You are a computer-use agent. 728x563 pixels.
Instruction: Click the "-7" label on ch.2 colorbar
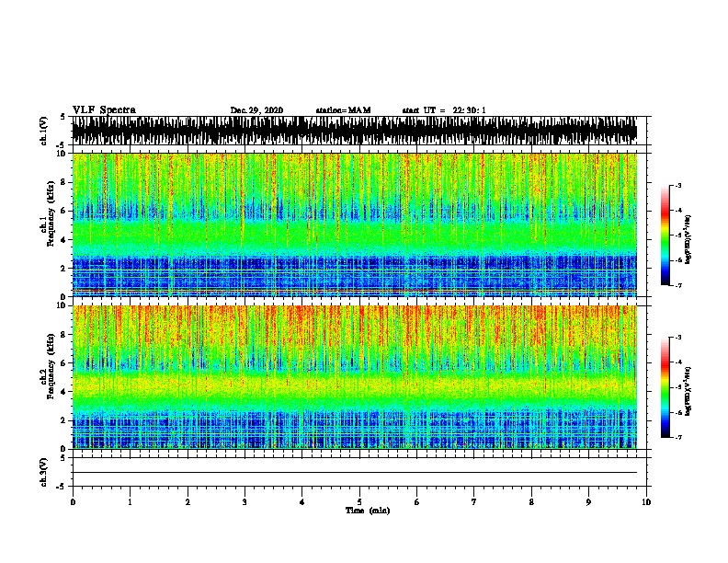click(677, 438)
